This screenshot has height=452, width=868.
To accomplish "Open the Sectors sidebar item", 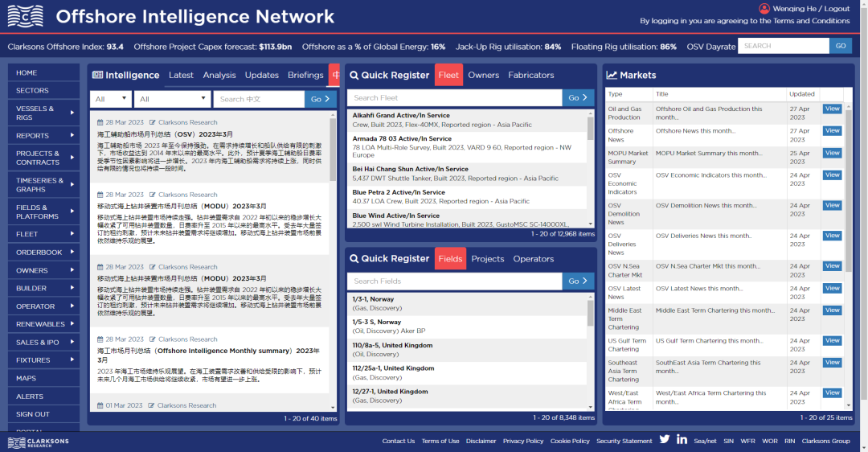I will click(x=43, y=90).
